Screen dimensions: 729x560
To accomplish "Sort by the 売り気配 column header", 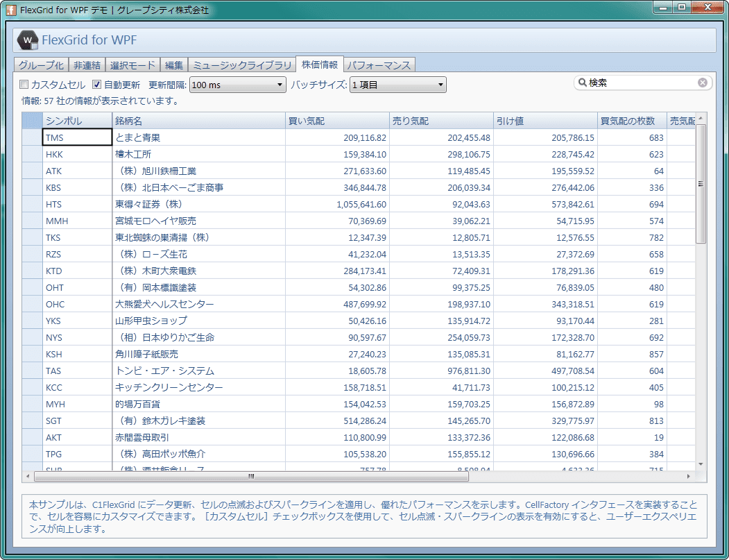I will [x=441, y=121].
